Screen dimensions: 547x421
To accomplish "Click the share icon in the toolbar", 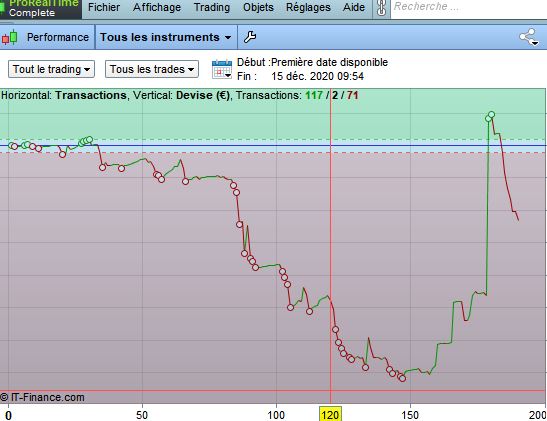I will click(x=529, y=37).
